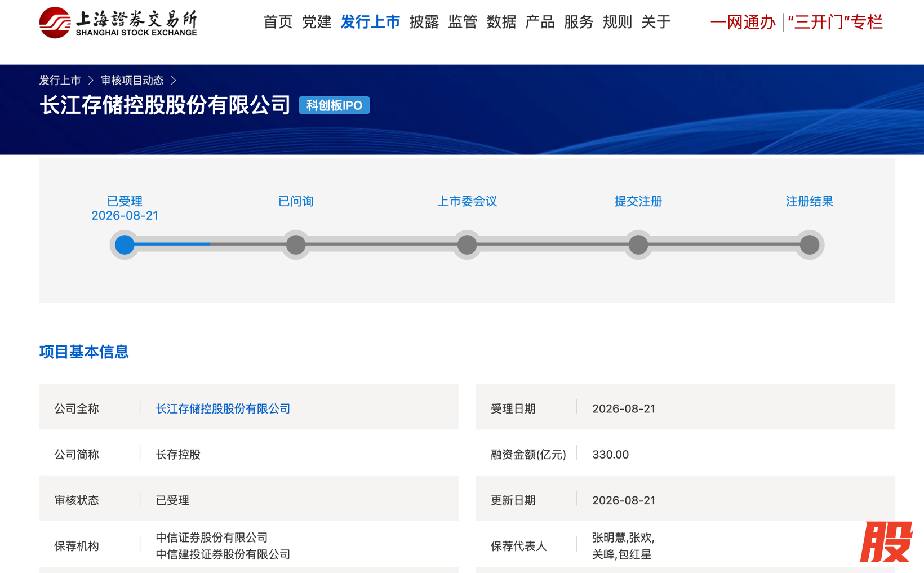
Task: Click the 保荐代表人 field label
Action: tap(519, 546)
